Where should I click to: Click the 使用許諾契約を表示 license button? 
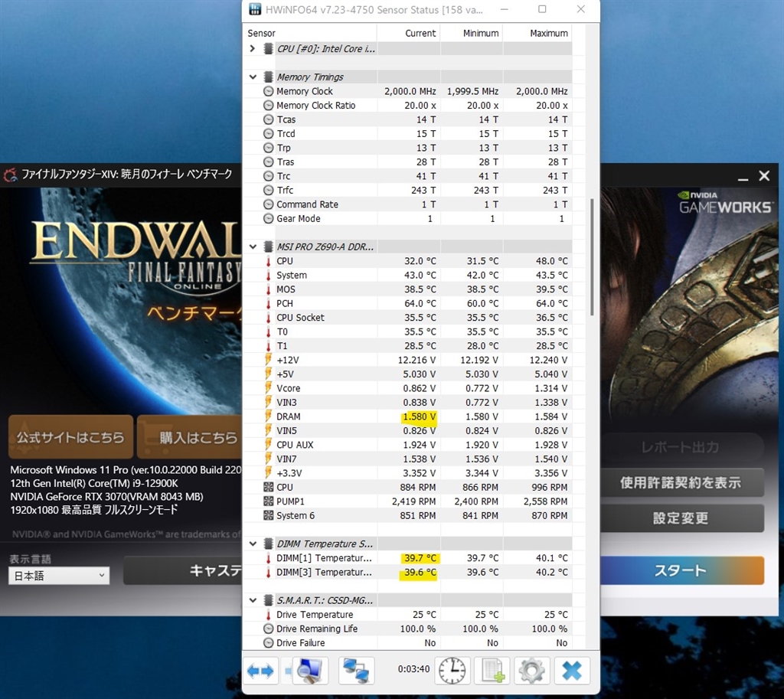tap(680, 483)
